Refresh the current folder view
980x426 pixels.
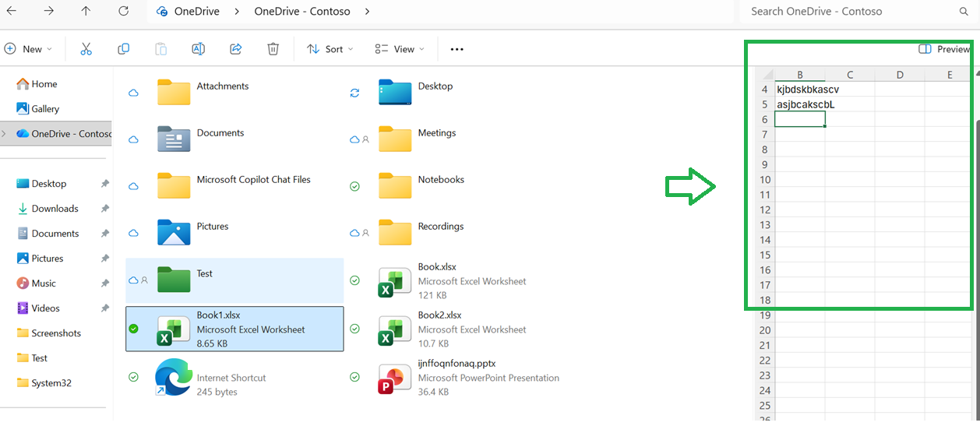123,11
